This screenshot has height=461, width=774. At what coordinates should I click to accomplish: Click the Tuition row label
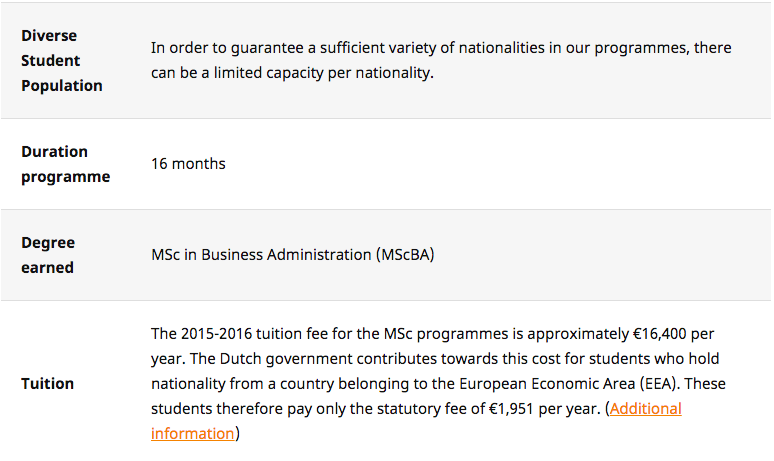[47, 383]
